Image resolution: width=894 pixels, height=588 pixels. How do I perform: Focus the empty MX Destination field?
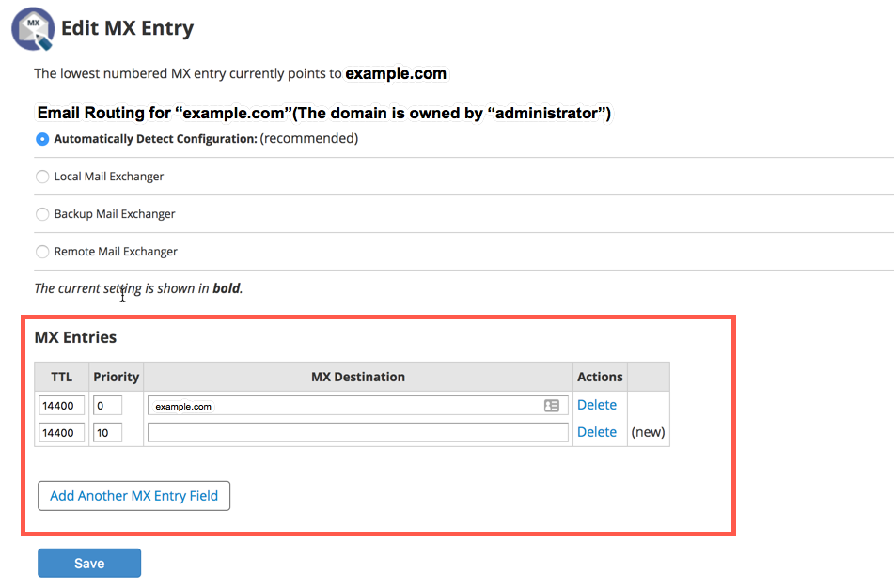click(357, 433)
